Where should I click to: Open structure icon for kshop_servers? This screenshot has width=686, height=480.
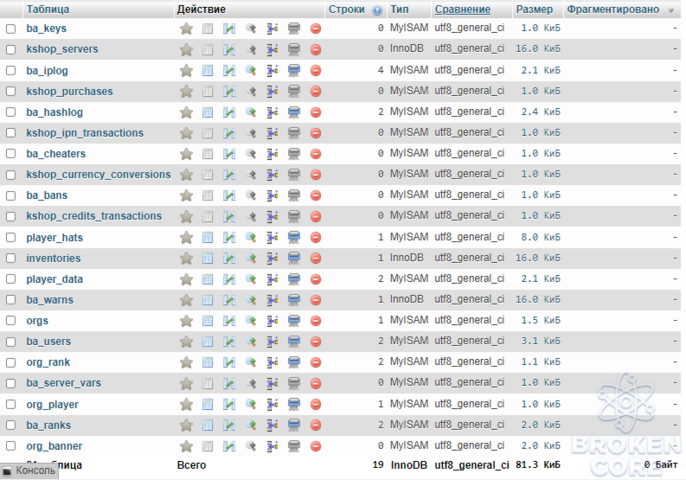coord(229,49)
